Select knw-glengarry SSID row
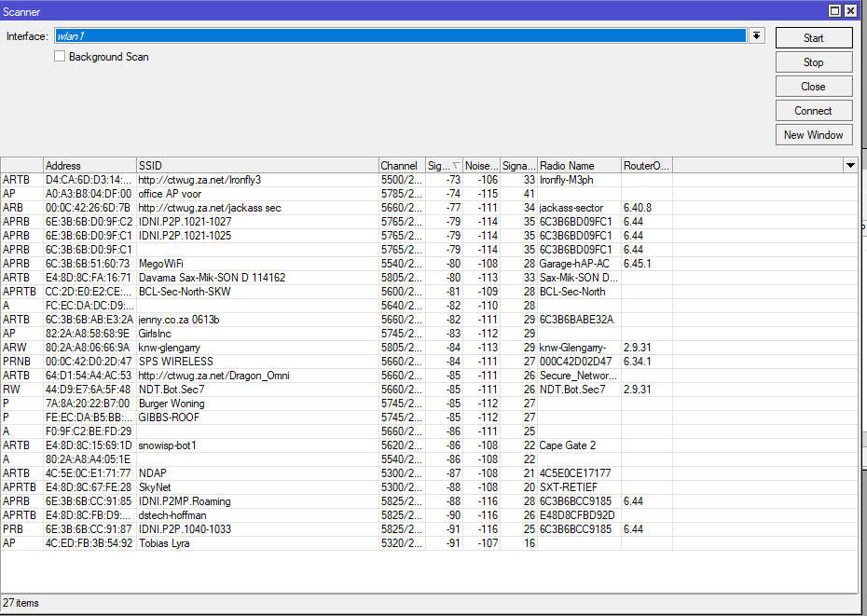This screenshot has width=867, height=616. (429, 348)
